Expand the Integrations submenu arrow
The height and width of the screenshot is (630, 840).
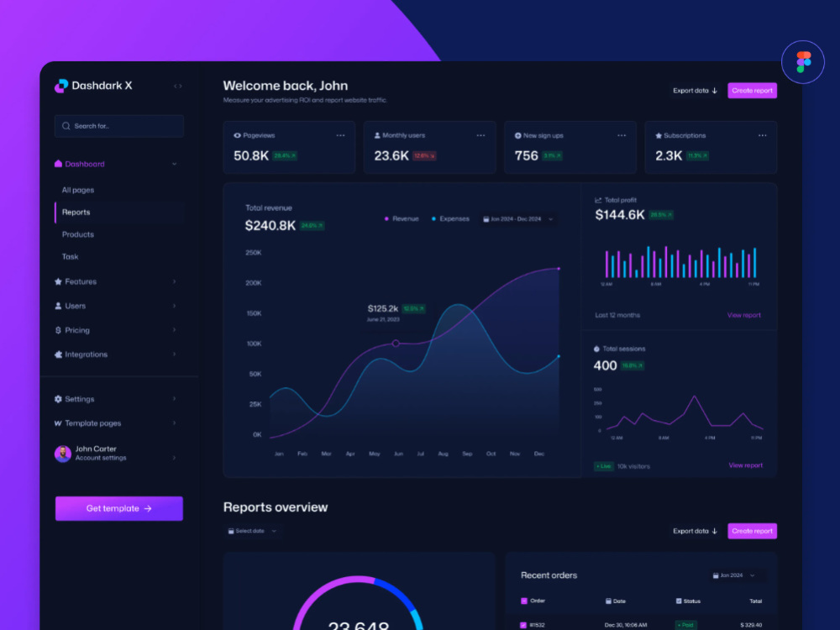coord(174,354)
